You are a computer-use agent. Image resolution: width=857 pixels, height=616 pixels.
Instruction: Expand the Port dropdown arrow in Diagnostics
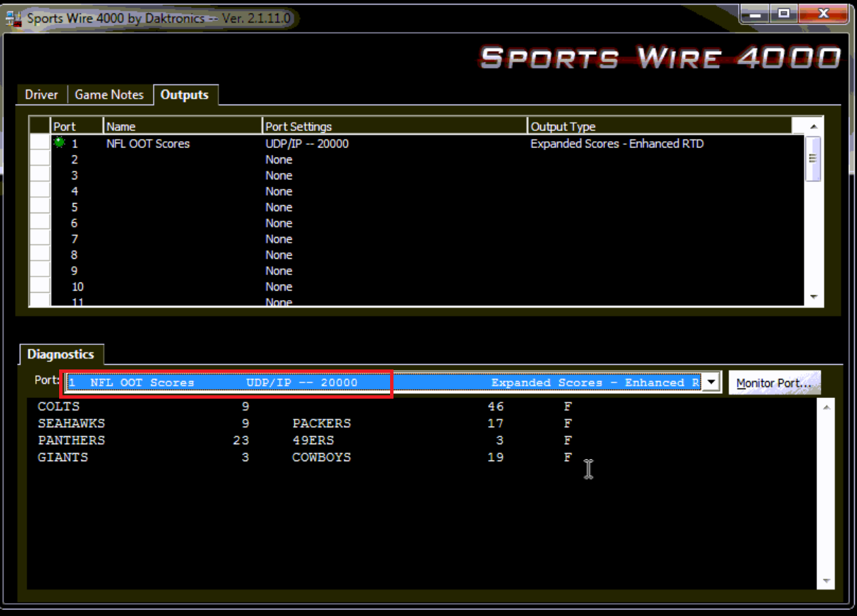coord(711,383)
